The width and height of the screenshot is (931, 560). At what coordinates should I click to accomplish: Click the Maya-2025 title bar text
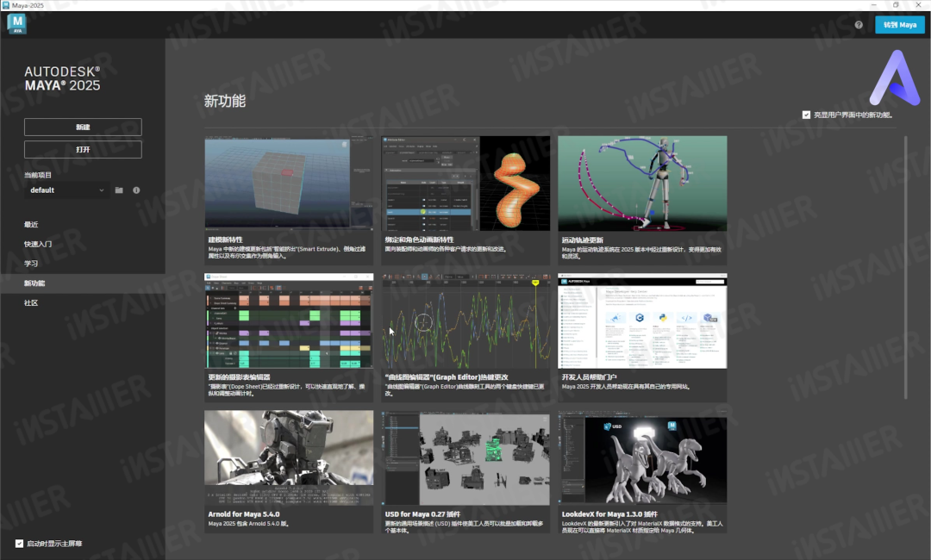[28, 5]
